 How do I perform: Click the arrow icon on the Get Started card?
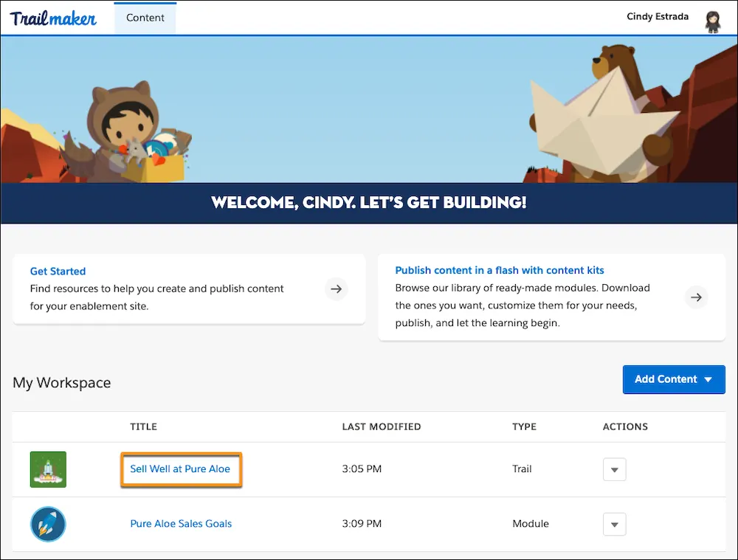tap(337, 289)
